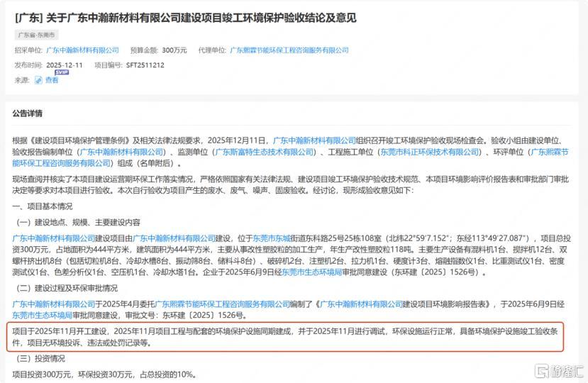
Task: Click subheading (二) 建设过程及环保审批情况
Action: click(67, 288)
